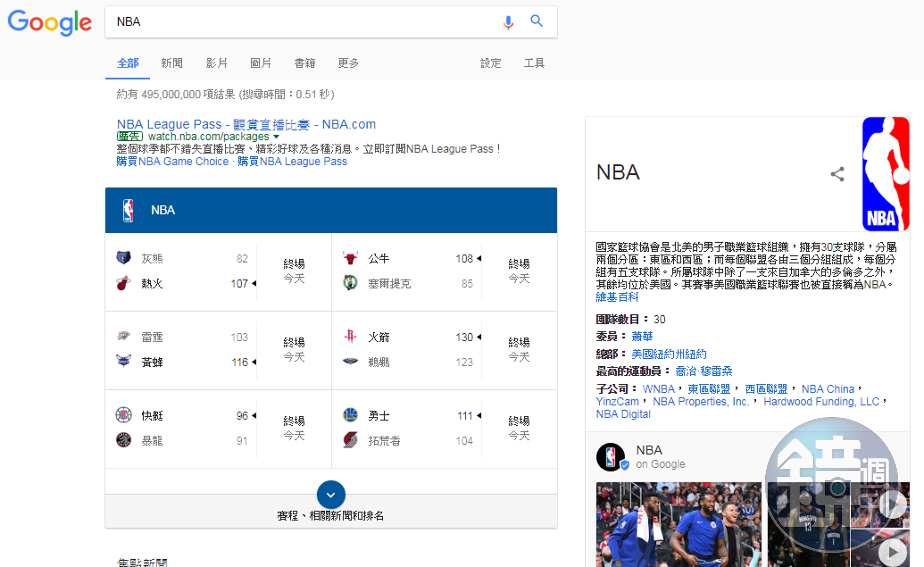Open the 更多 menu

coord(348,63)
